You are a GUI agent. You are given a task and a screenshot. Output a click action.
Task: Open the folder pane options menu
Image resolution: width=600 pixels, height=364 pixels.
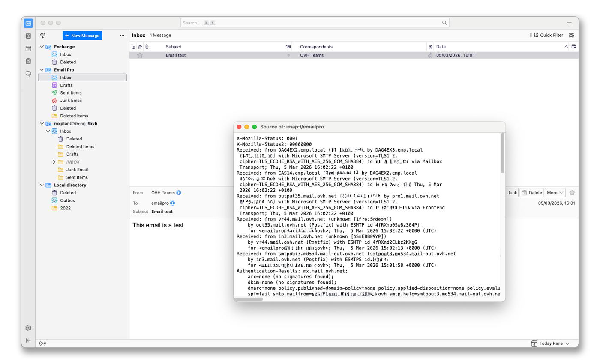pyautogui.click(x=122, y=36)
